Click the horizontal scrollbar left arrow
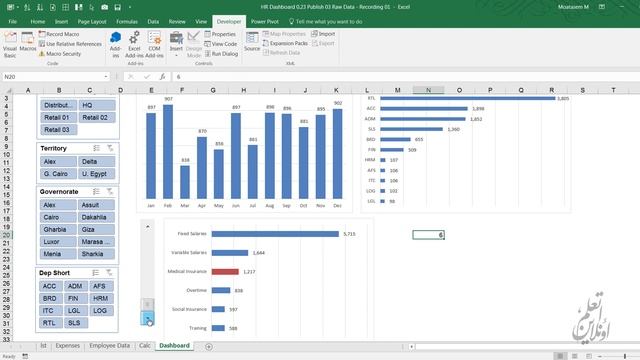Viewport: 640px width, 360px height. [411, 347]
